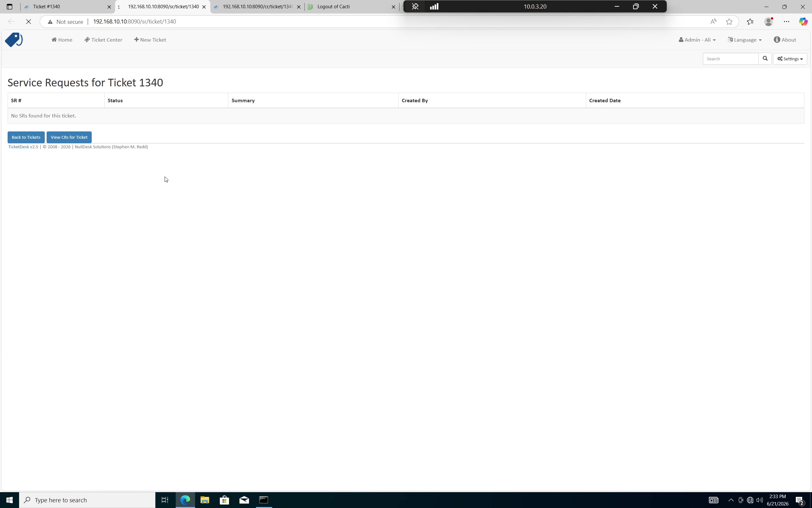812x508 pixels.
Task: Open the Mail app on the taskbar
Action: pyautogui.click(x=244, y=500)
